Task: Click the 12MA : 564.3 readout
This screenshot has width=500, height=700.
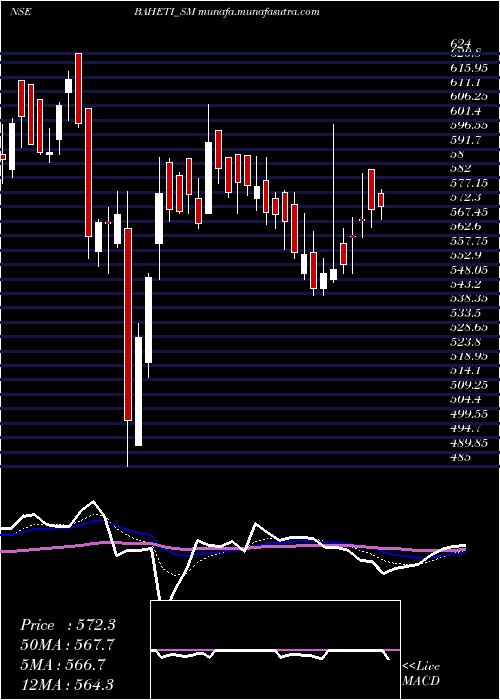Action: tap(67, 684)
